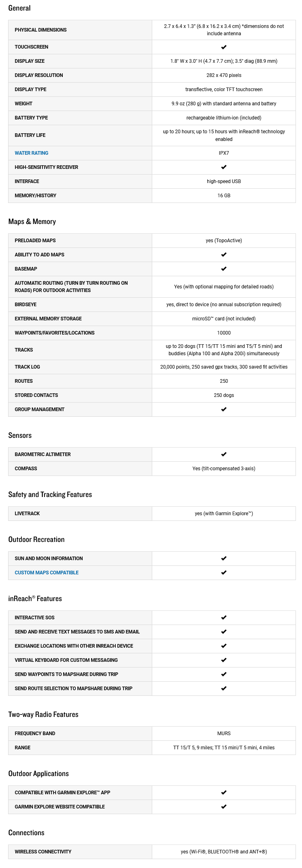302x868 pixels.
Task: Click the Sun and Moon Information checkmark
Action: pyautogui.click(x=224, y=559)
